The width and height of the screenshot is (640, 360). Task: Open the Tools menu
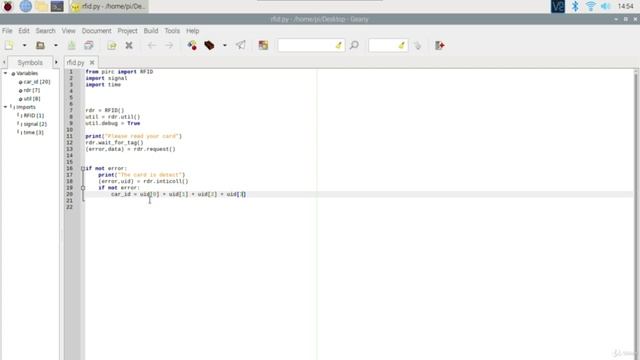tap(172, 31)
